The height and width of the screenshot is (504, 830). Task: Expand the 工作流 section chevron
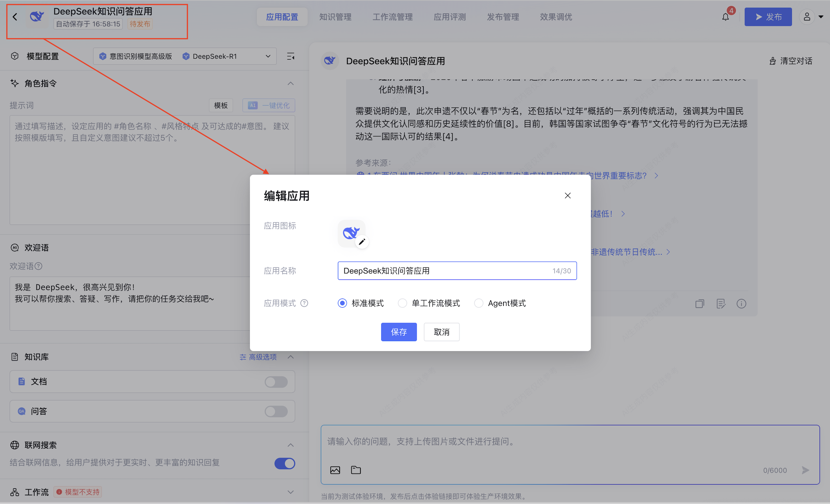pos(290,492)
